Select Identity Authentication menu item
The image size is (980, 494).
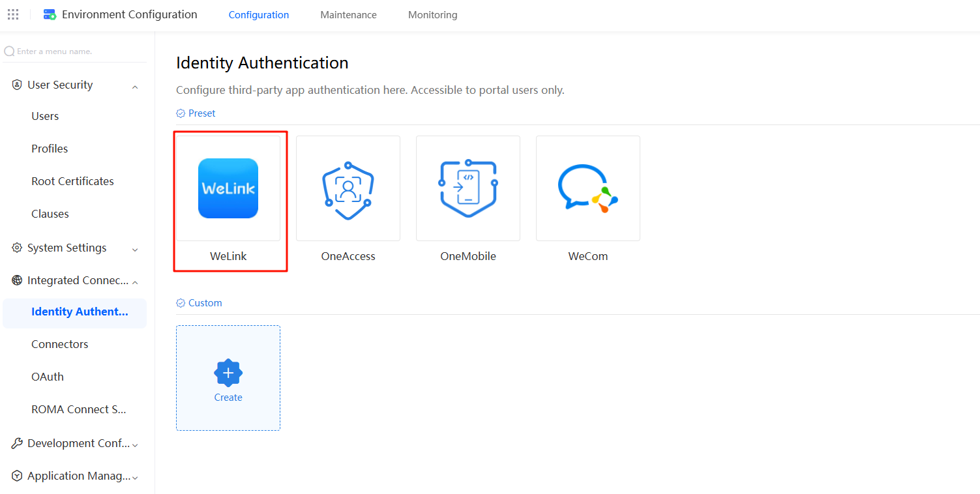74,312
